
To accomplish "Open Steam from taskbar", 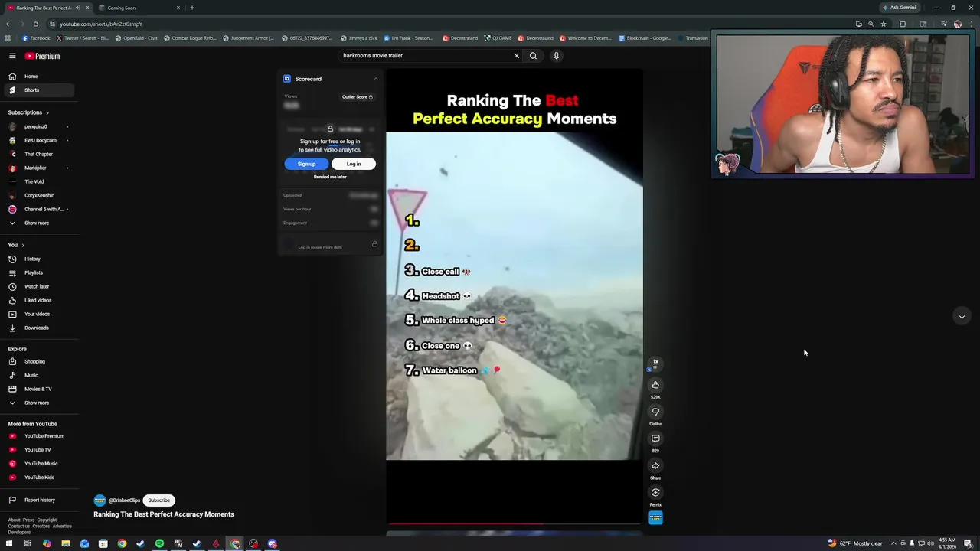I will point(140,543).
